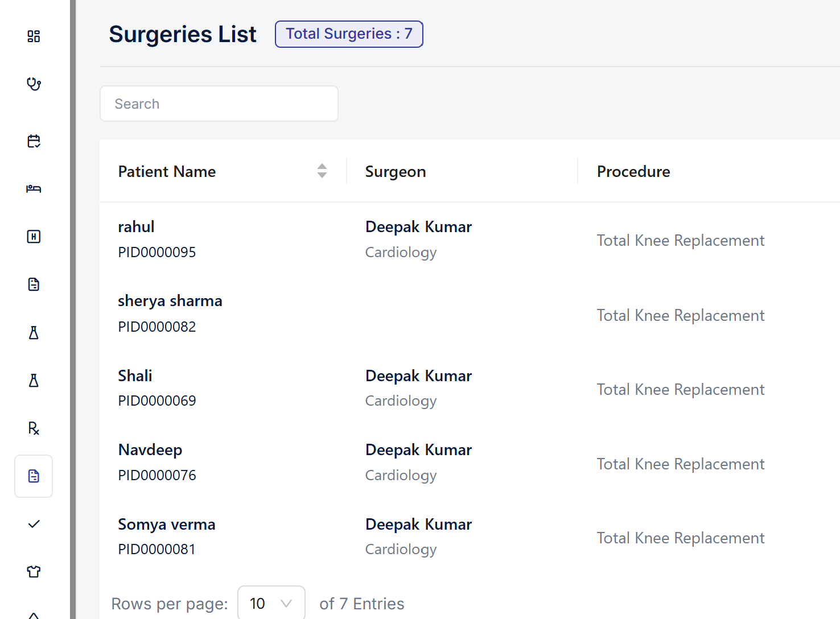Viewport: 840px width, 619px height.
Task: Click the hospital H icon
Action: [34, 237]
